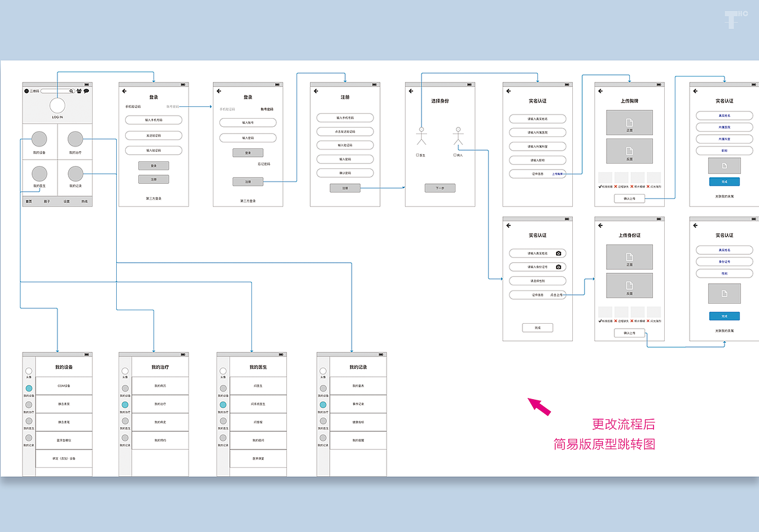The image size is (759, 532).
Task: Tap the LOG IN avatar circle
Action: click(x=58, y=106)
